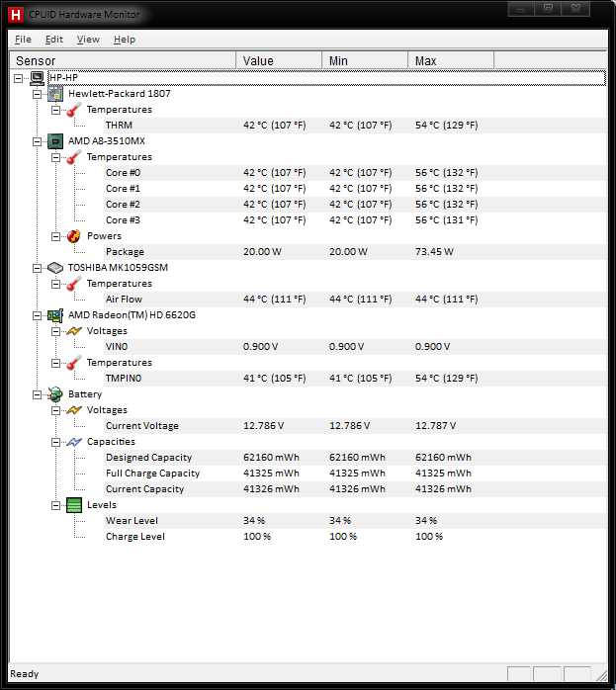The image size is (616, 690).
Task: Click the thermometer icon under AMD Radeon
Action: coord(74,363)
